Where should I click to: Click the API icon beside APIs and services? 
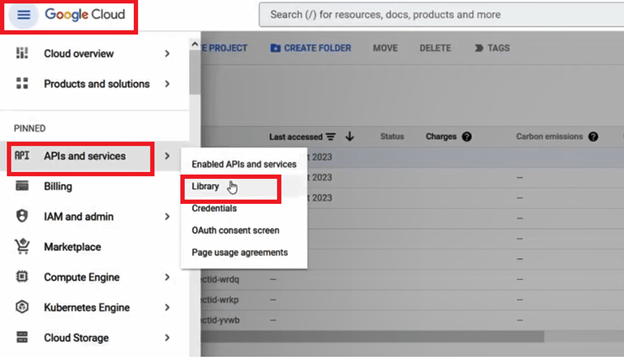22,156
